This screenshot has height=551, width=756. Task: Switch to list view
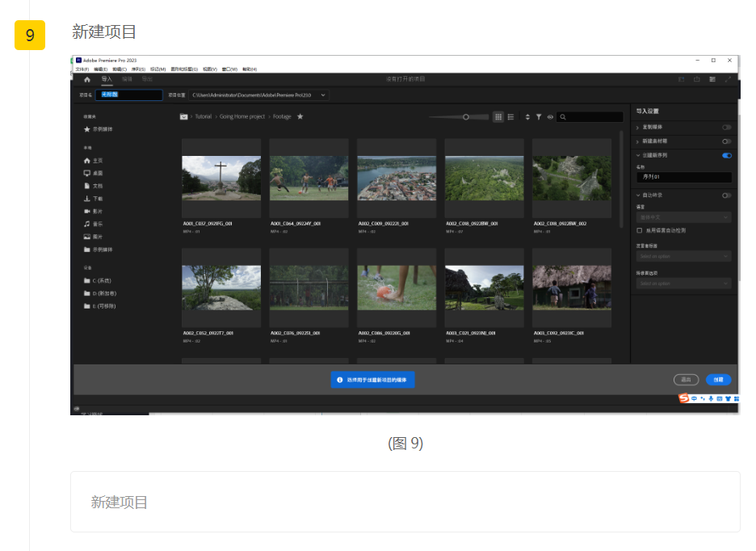(x=510, y=117)
